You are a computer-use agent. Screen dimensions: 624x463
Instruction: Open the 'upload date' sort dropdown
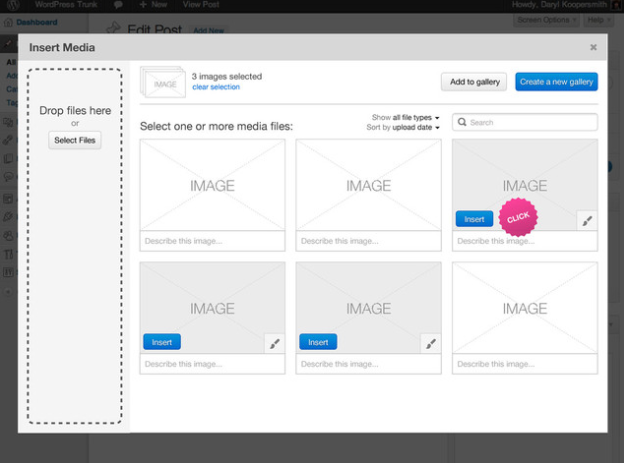(x=417, y=127)
